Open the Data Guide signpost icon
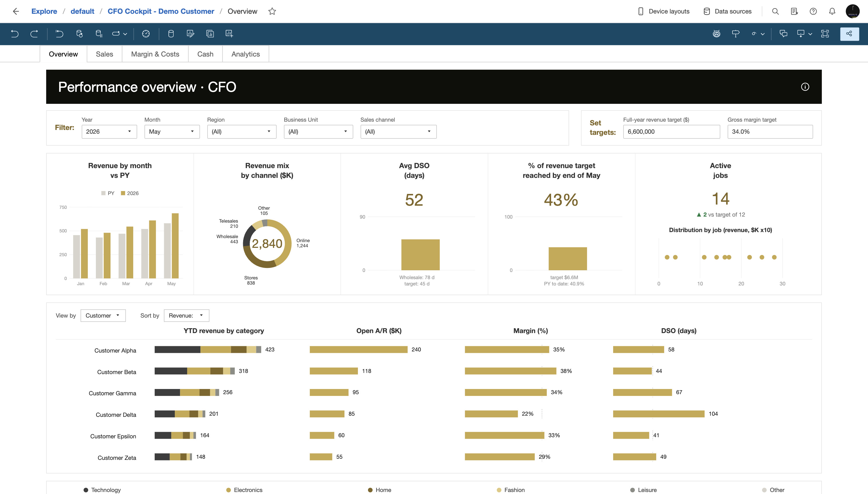The image size is (868, 494). pos(736,34)
